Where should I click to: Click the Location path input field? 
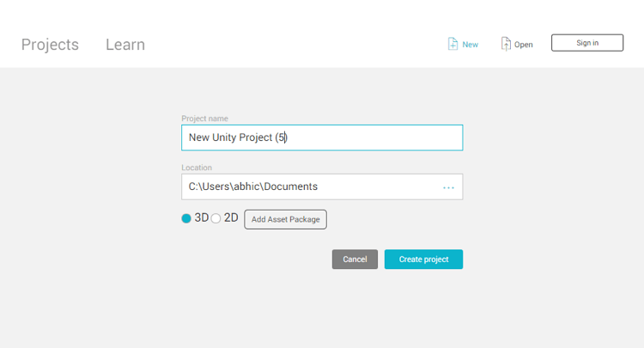[309, 186]
